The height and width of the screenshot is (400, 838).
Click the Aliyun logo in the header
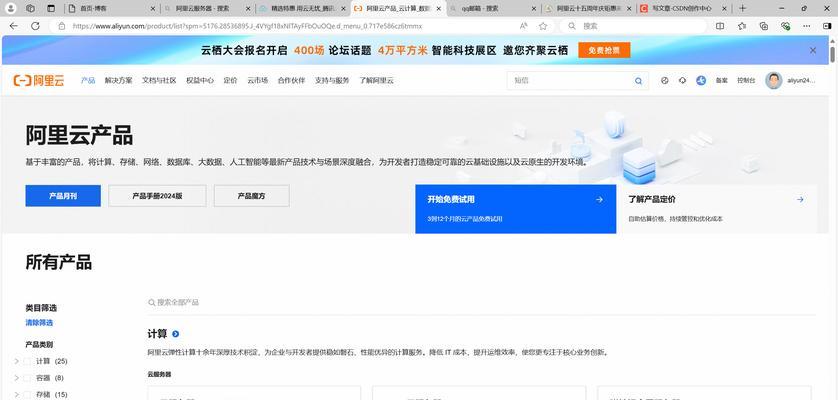[38, 81]
